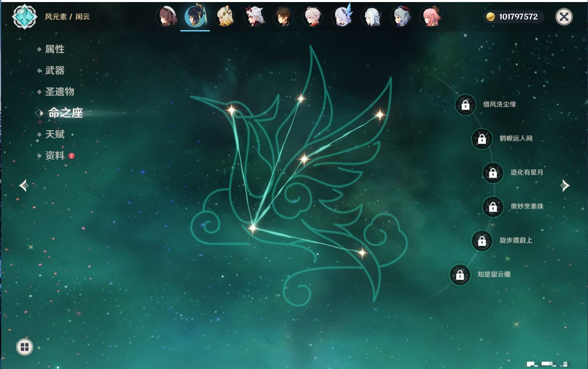Click the star node on the rightmost wing tip
Viewport: 588px width, 369px height.
380,115
